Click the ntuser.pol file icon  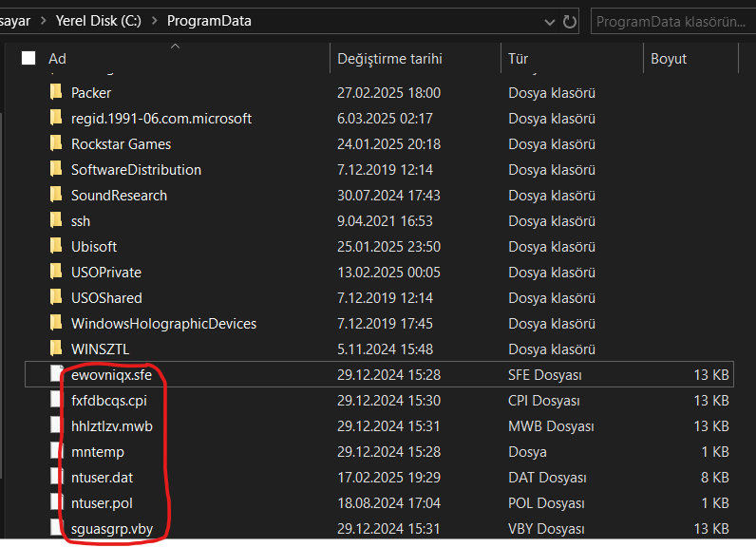(x=57, y=502)
